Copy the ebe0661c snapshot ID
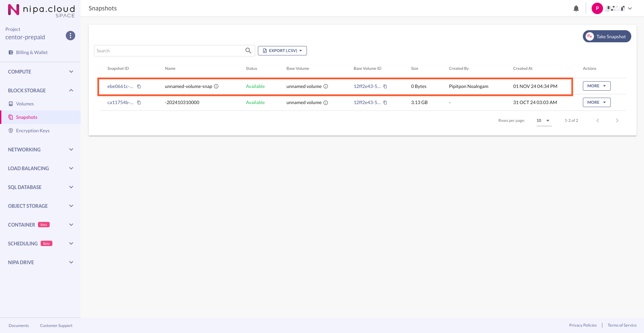This screenshot has height=333, width=644. tap(139, 87)
